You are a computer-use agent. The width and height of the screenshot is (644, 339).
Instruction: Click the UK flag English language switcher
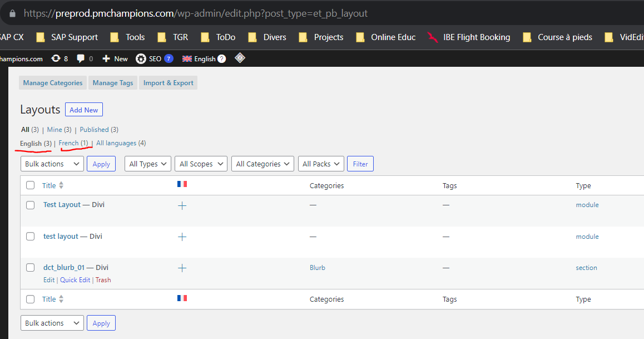[x=199, y=59]
